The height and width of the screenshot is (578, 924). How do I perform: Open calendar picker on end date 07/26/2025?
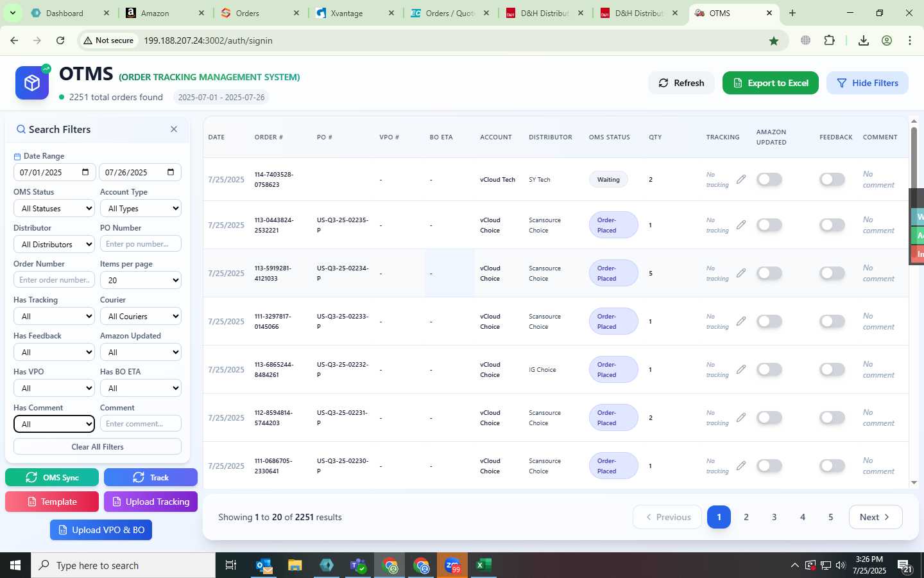tap(171, 172)
